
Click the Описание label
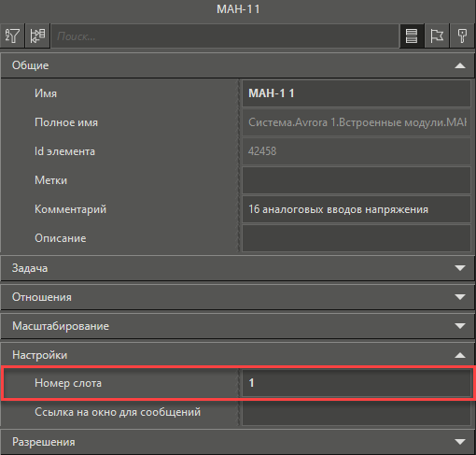pyautogui.click(x=61, y=238)
